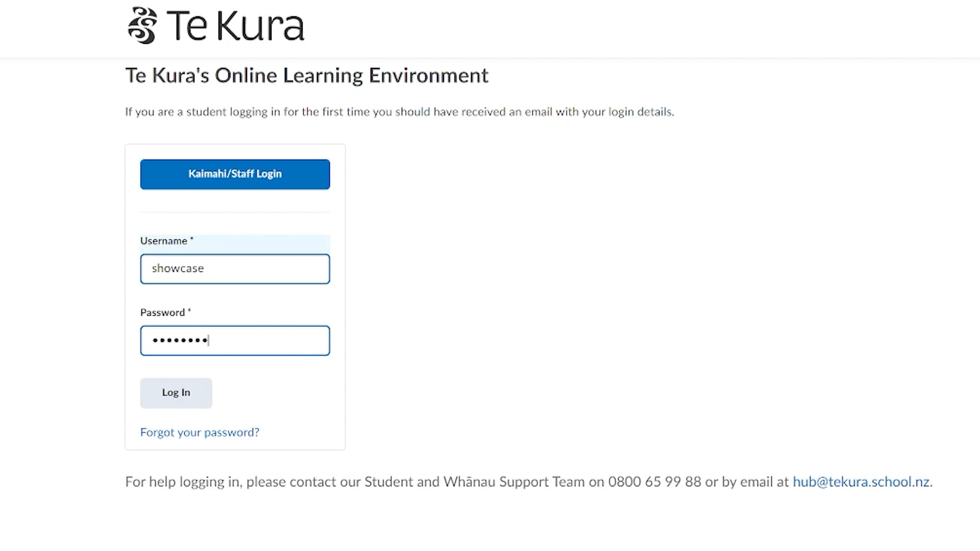The image size is (980, 551).
Task: Click blank header area right of logo
Action: pyautogui.click(x=612, y=28)
